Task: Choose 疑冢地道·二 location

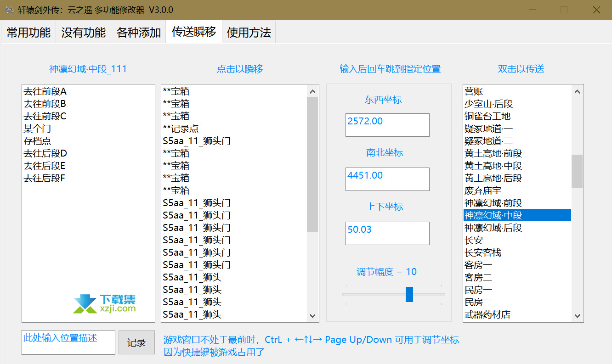Action: tap(517, 141)
